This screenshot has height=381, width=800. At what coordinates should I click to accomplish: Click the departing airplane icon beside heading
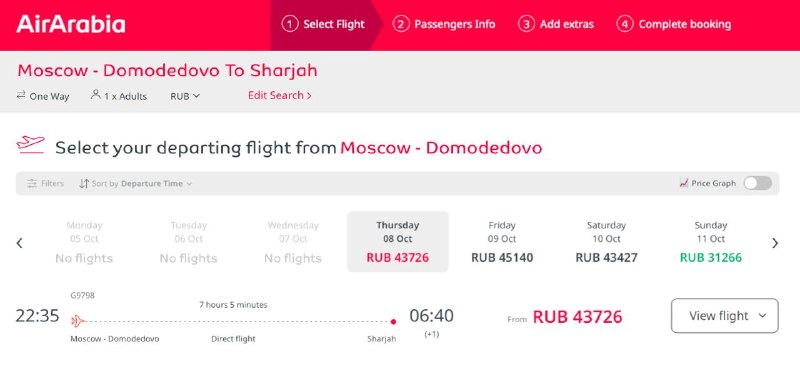tap(31, 144)
